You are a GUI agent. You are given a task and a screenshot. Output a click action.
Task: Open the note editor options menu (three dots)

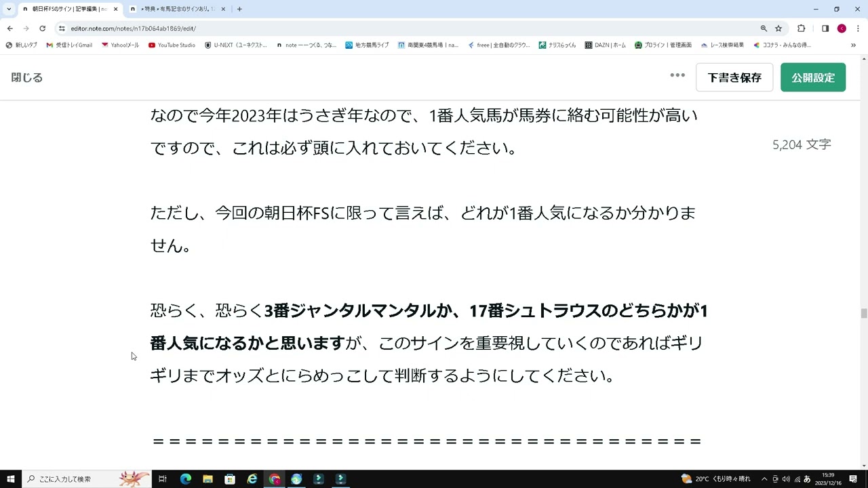pyautogui.click(x=677, y=75)
